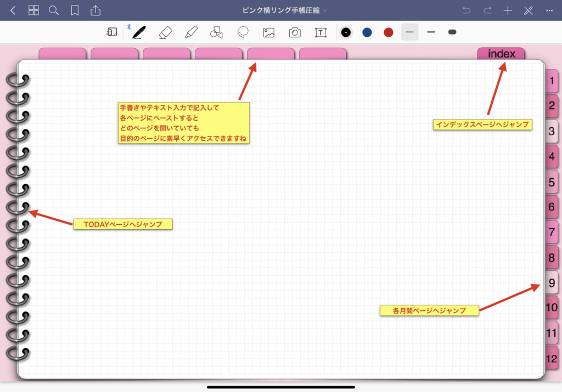Open the more options ellipsis menu
Image resolution: width=562 pixels, height=392 pixels.
[x=550, y=10]
